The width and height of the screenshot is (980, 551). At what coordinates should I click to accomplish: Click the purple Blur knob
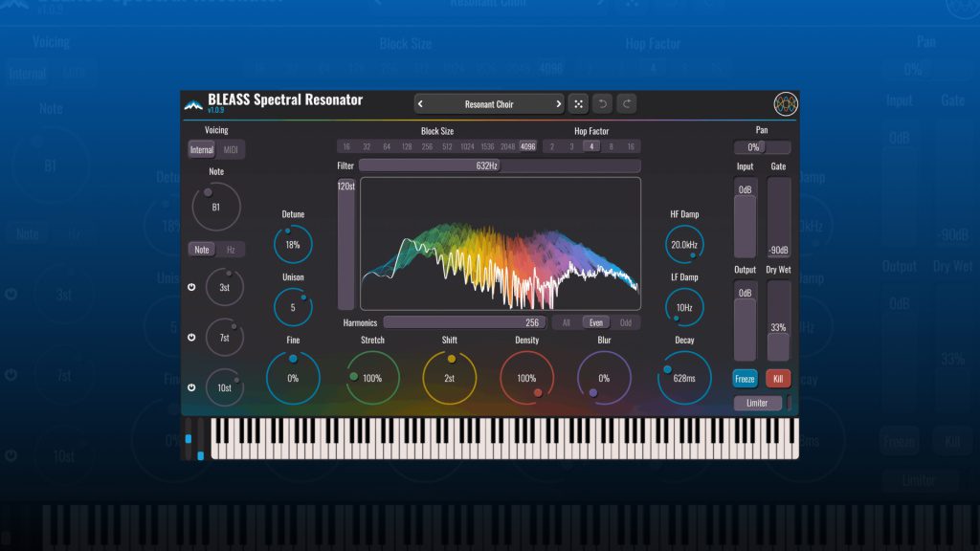[604, 378]
